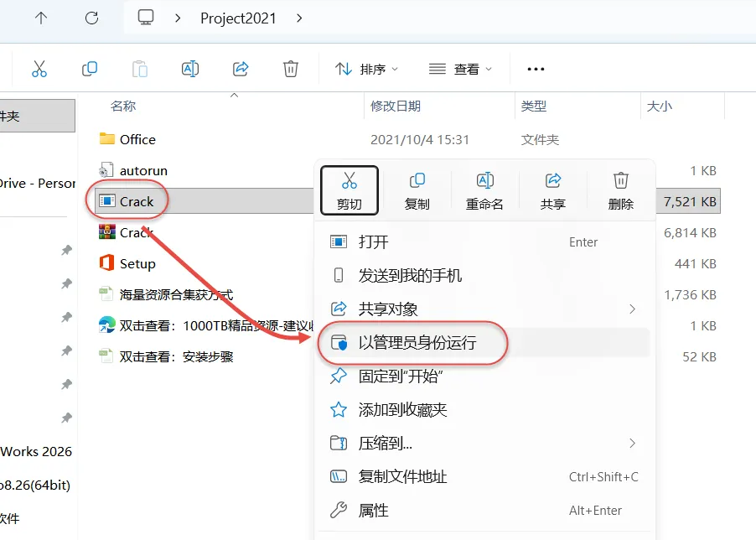Click the toolbar Share icon
The width and height of the screenshot is (756, 540).
pyautogui.click(x=241, y=69)
